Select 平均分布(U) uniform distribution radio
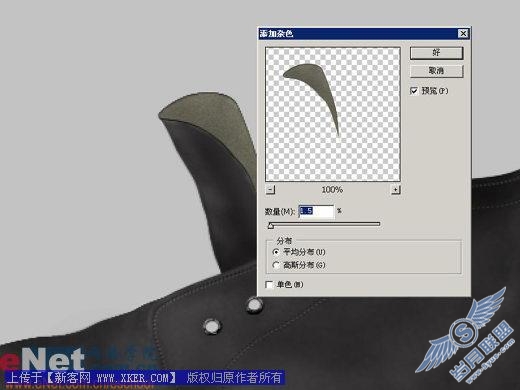 pos(276,252)
